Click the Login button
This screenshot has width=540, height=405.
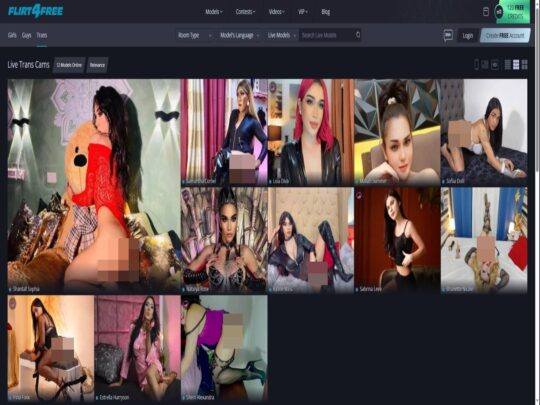[x=467, y=35]
